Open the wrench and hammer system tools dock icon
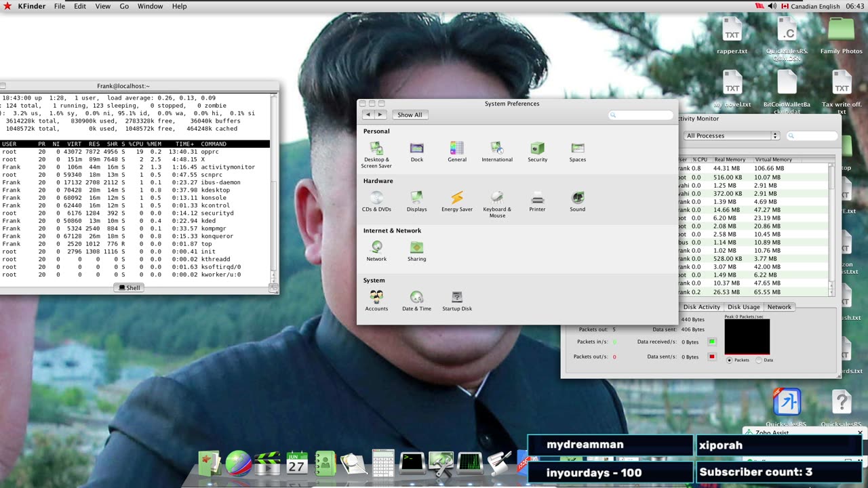The width and height of the screenshot is (868, 488). 441,464
